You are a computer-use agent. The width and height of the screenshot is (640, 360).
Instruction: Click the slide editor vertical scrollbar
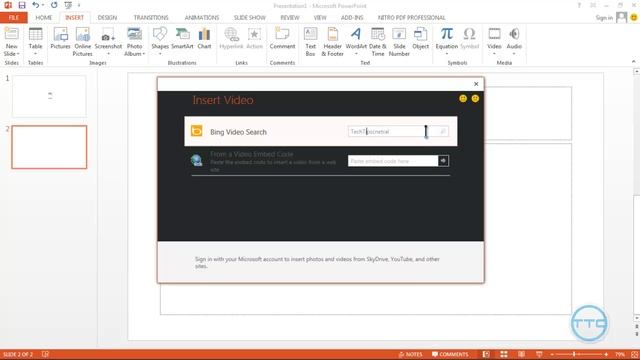636,194
